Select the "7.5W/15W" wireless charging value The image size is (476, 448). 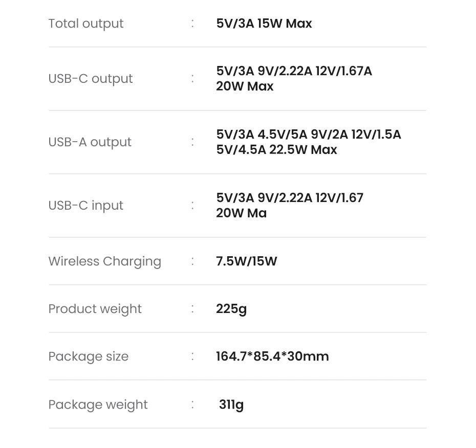coord(246,261)
